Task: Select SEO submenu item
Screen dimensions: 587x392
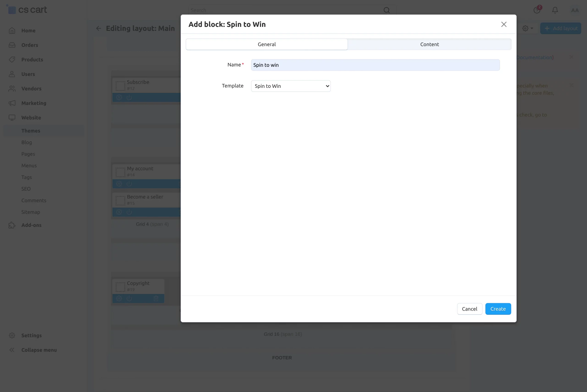Action: pos(26,189)
